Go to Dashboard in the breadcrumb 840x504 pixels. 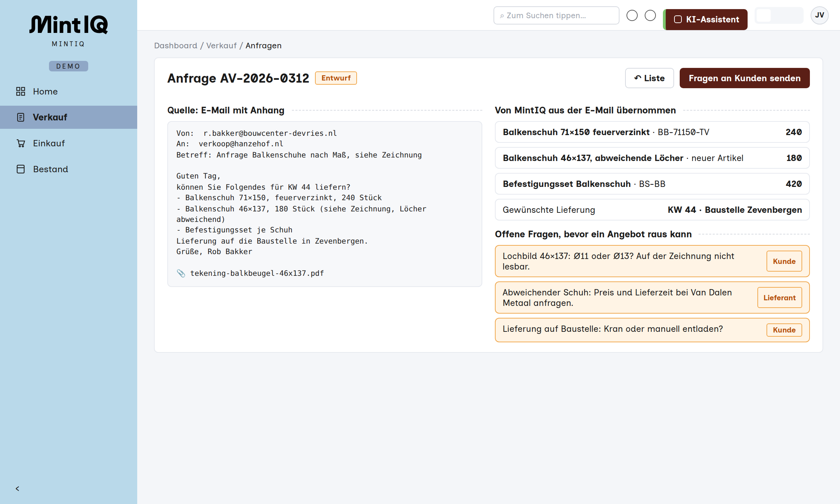click(x=176, y=45)
